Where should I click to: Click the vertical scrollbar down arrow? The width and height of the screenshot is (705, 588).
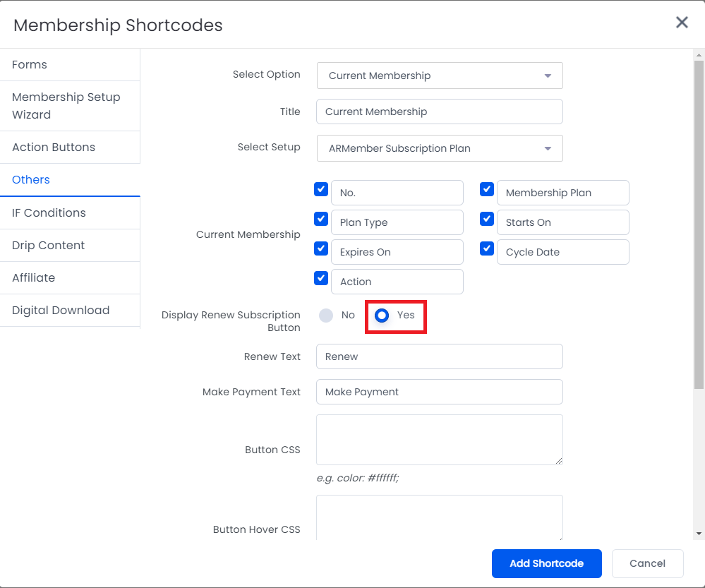(699, 534)
